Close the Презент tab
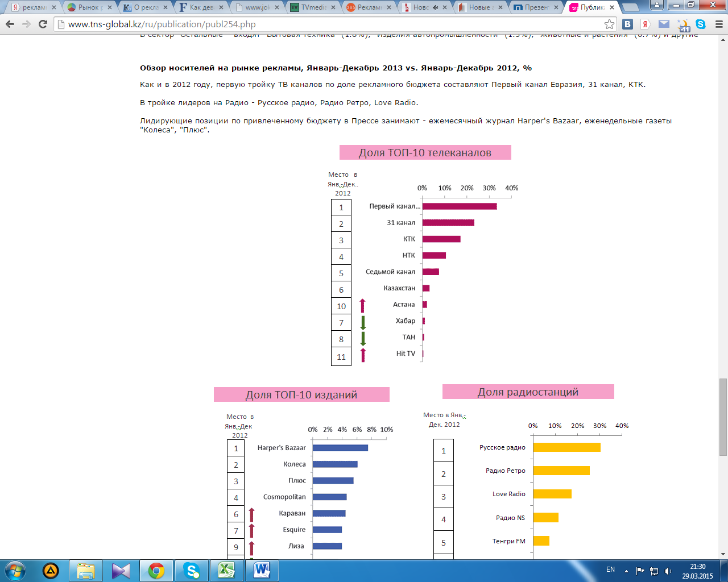Image resolution: width=728 pixels, height=582 pixels. [x=556, y=7]
